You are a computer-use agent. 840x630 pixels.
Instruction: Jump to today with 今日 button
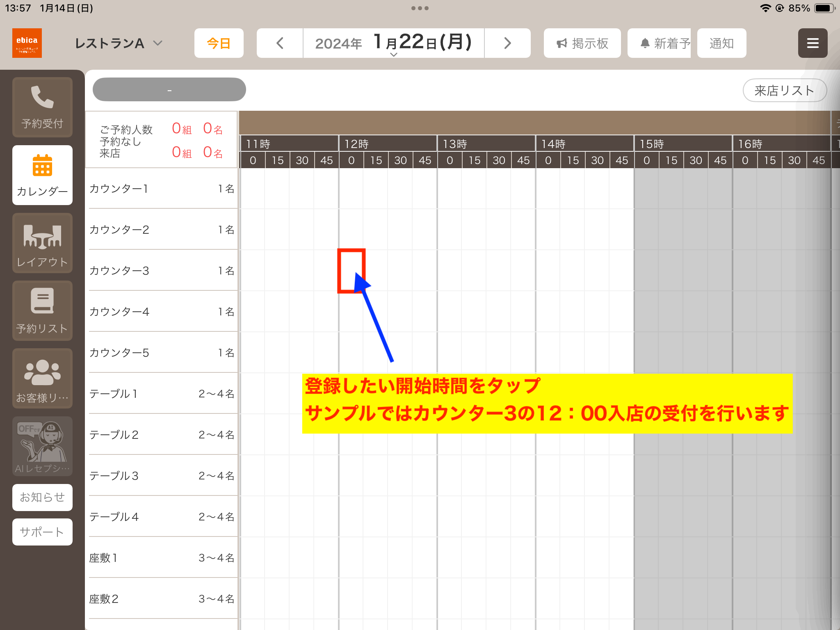pyautogui.click(x=219, y=43)
